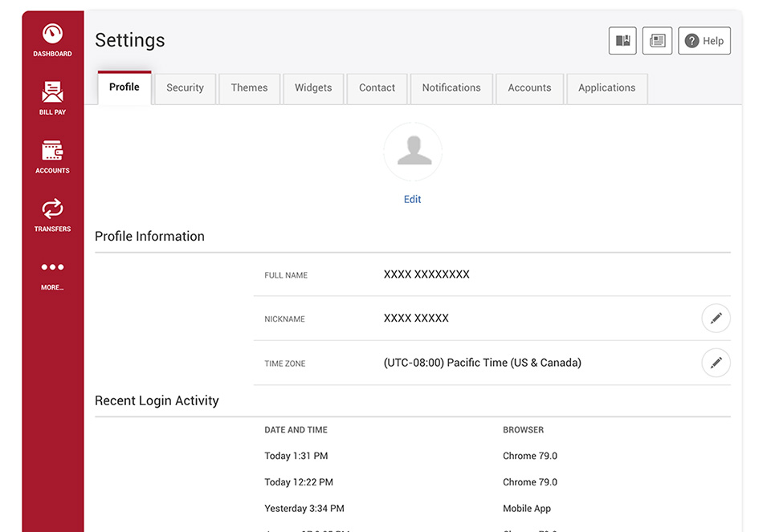Open Transfers arrows icon

[52, 209]
